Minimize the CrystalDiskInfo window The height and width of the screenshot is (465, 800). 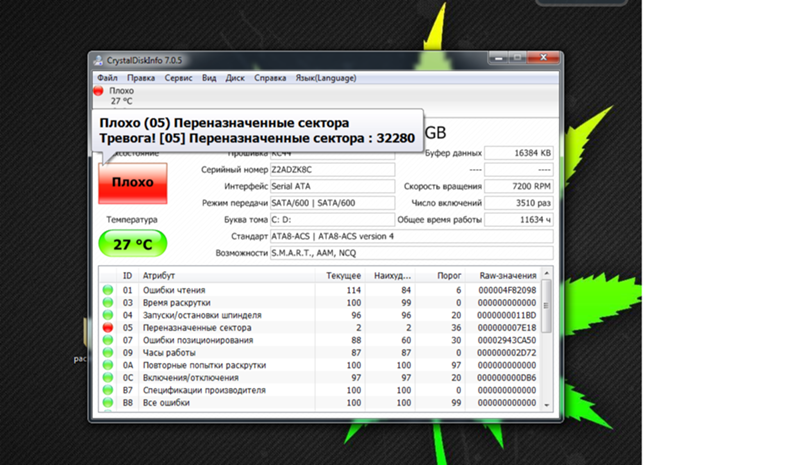tap(498, 58)
